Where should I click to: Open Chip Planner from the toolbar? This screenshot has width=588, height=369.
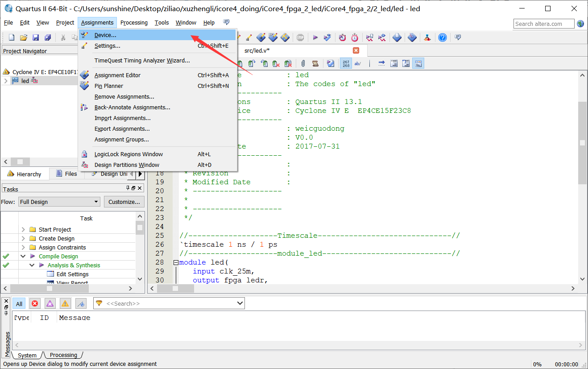pyautogui.click(x=285, y=37)
